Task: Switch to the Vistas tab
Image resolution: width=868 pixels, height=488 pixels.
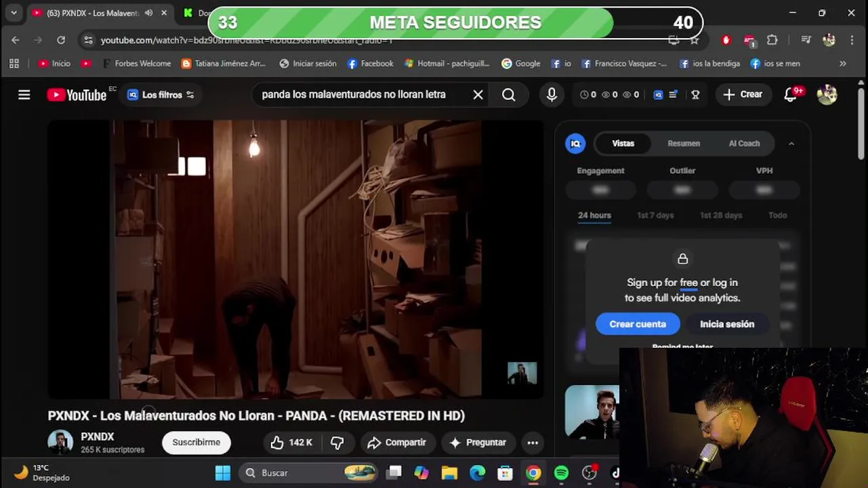Action: point(623,143)
